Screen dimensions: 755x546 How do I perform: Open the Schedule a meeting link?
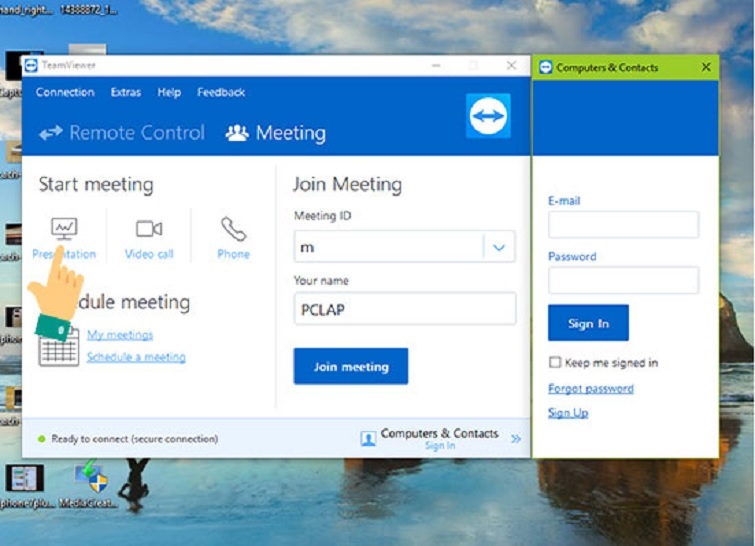click(136, 357)
